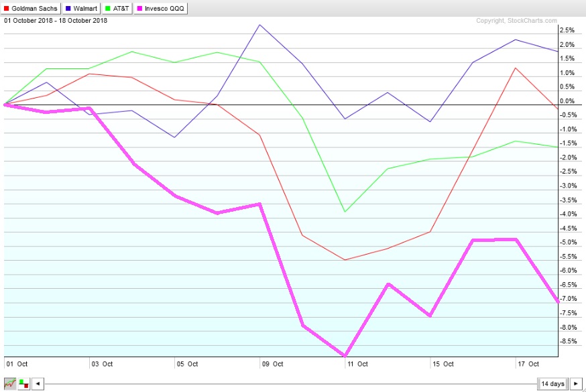
Task: Click the '17 Oct' x-axis label
Action: click(x=528, y=364)
